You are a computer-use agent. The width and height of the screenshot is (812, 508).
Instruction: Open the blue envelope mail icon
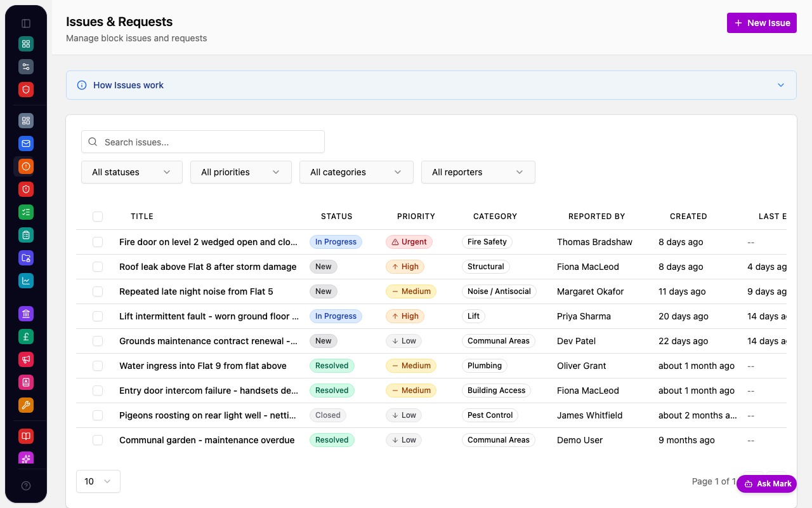tap(26, 144)
